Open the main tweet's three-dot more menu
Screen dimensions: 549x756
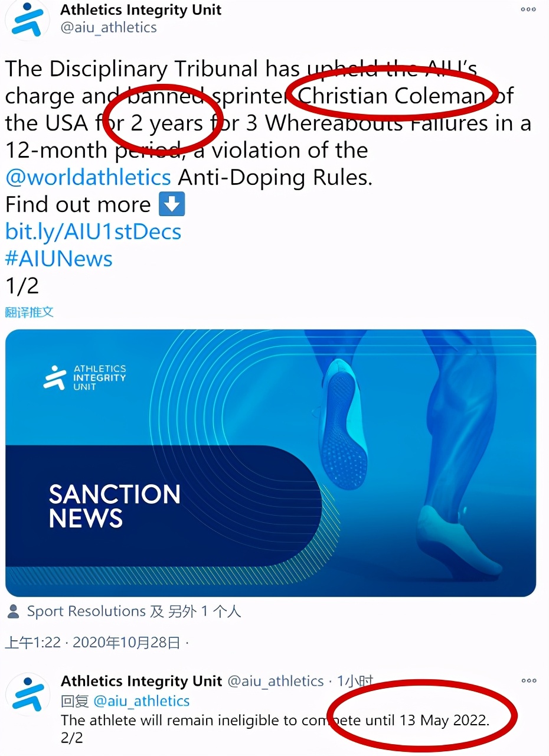point(528,9)
